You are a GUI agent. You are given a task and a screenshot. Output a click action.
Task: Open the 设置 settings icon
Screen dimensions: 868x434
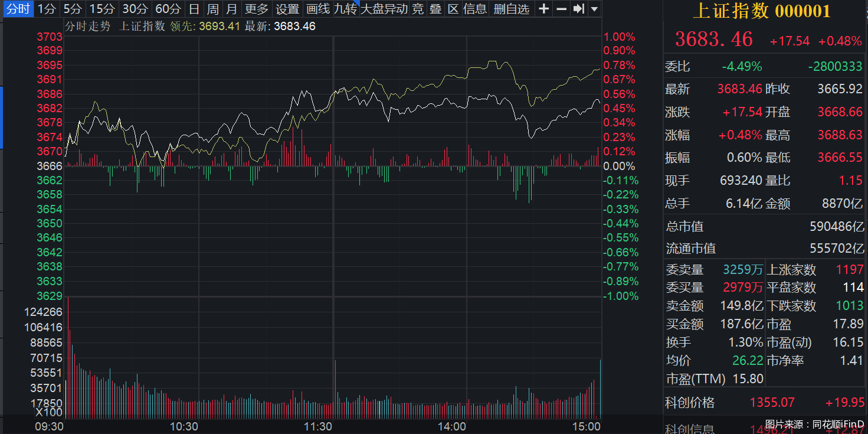pyautogui.click(x=289, y=9)
